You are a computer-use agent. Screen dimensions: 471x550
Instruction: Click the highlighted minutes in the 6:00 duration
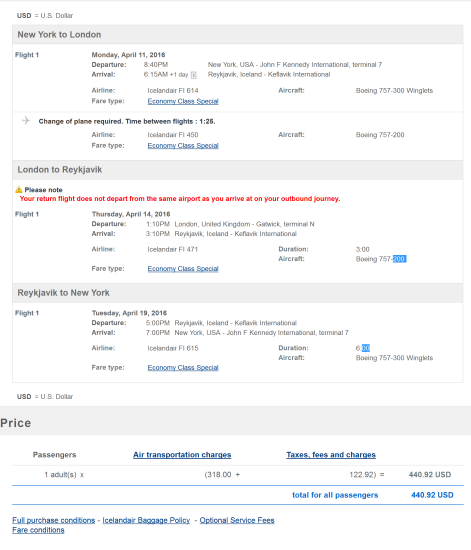[365, 348]
